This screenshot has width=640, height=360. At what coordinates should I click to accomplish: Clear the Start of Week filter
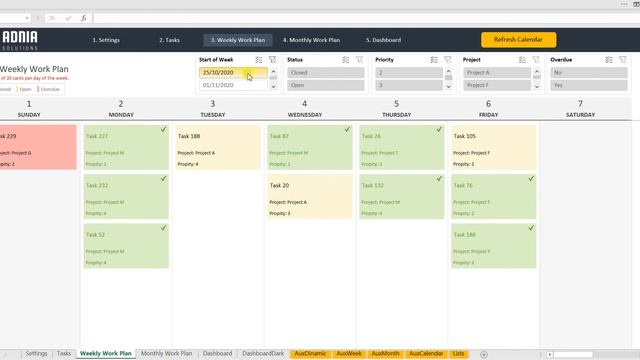pos(273,60)
